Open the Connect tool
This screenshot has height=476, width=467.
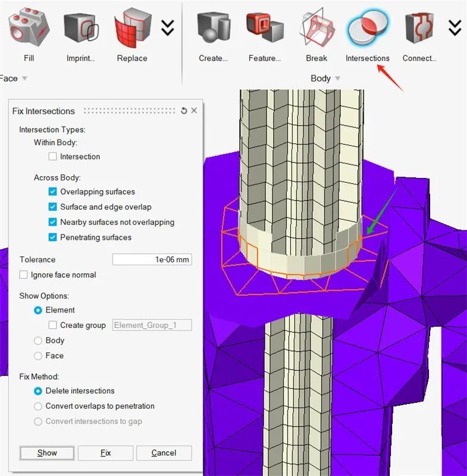pos(419,27)
